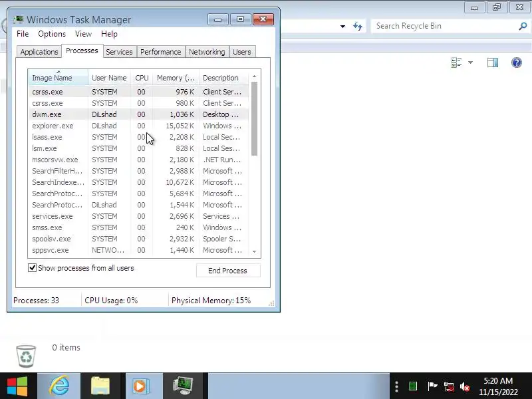Viewport: 532px width, 399px height.
Task: Open address bar history dropdown arrow
Action: [x=342, y=26]
